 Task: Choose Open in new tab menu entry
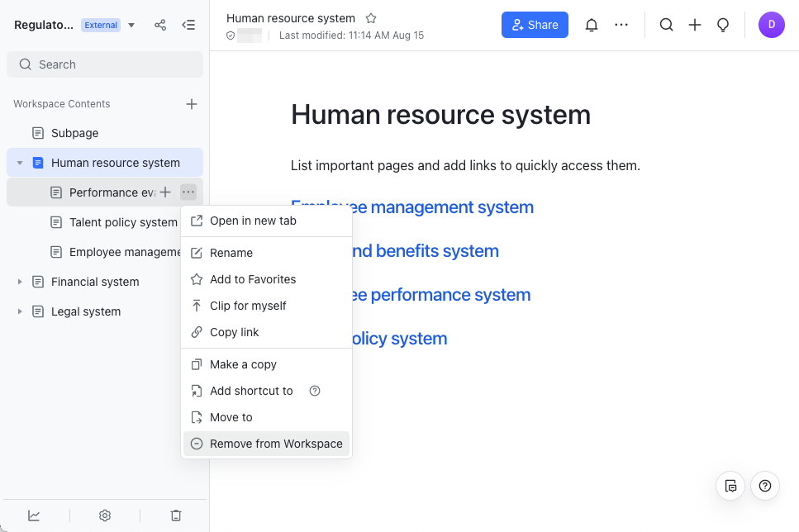pyautogui.click(x=267, y=221)
